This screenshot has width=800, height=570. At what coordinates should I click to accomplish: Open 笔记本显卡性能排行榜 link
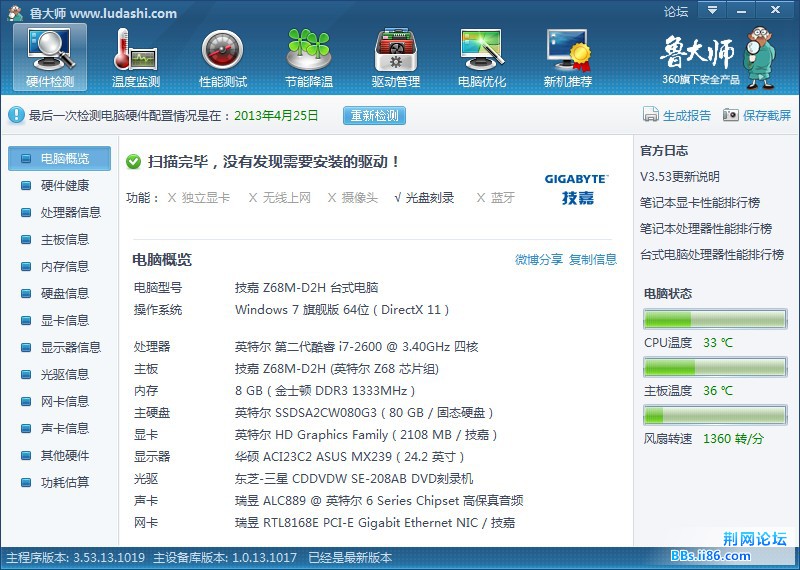click(x=700, y=203)
